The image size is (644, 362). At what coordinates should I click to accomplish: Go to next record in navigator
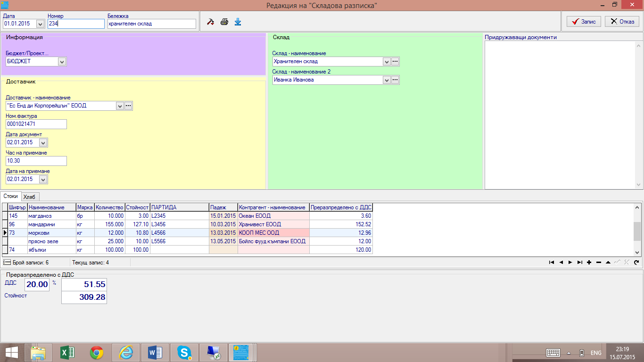(570, 262)
